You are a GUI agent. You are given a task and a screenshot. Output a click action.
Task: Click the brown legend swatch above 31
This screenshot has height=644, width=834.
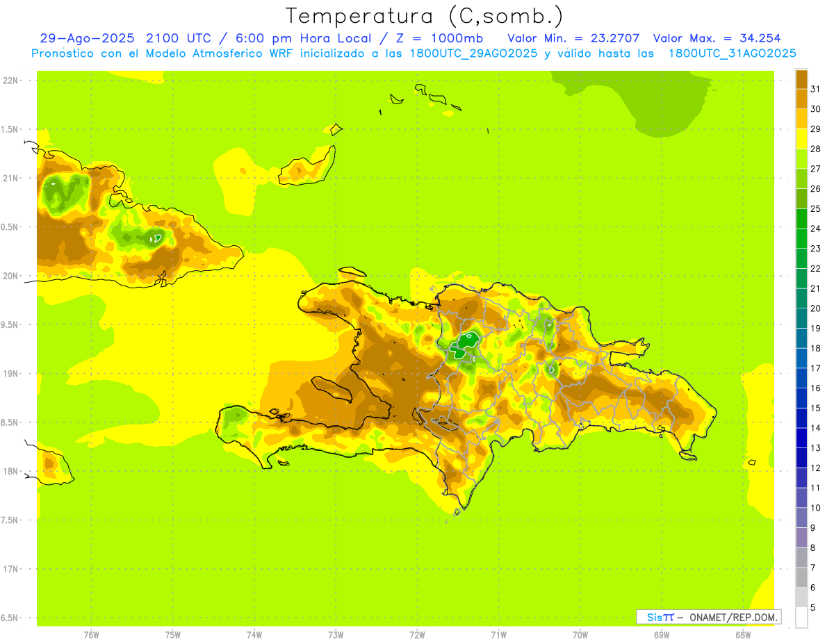point(801,79)
